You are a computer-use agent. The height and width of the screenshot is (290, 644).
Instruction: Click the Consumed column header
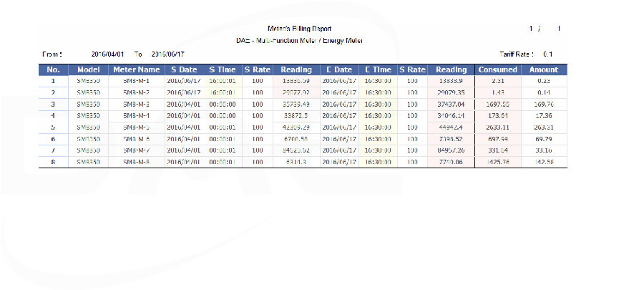[498, 70]
